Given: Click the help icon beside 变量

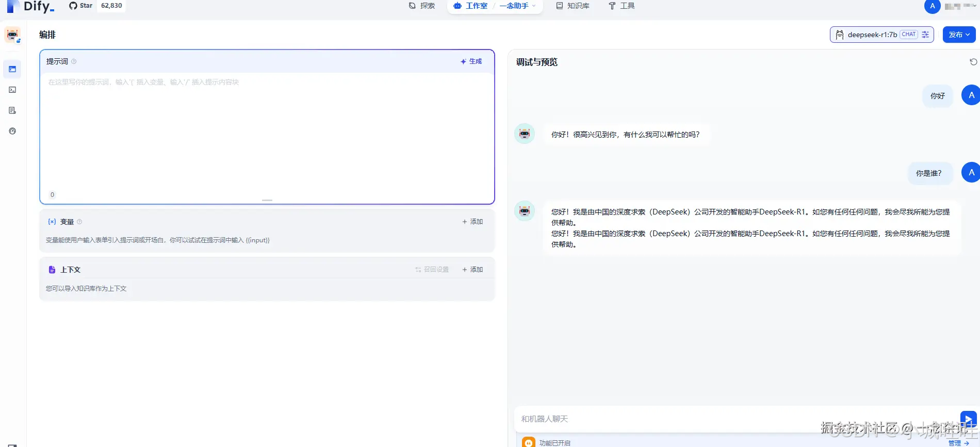Looking at the screenshot, I should pos(79,222).
